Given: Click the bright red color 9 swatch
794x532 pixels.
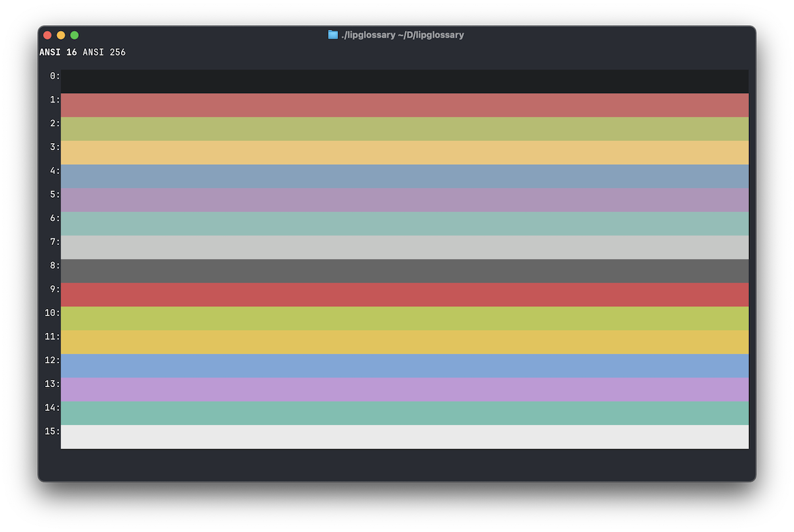Looking at the screenshot, I should tap(404, 295).
